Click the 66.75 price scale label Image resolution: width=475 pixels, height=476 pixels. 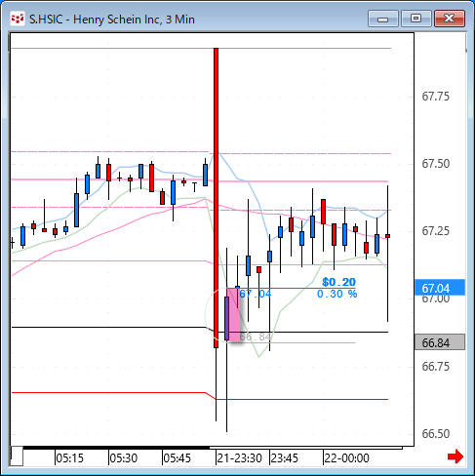436,367
